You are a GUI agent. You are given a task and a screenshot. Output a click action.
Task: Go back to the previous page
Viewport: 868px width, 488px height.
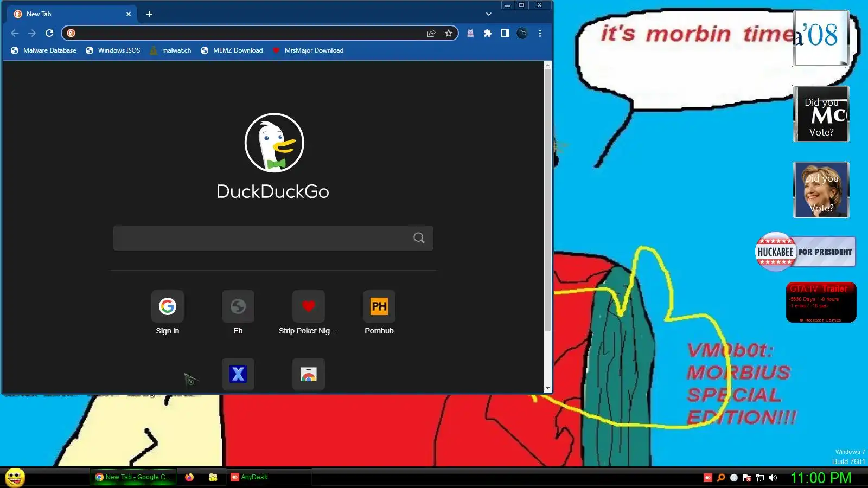coord(15,33)
